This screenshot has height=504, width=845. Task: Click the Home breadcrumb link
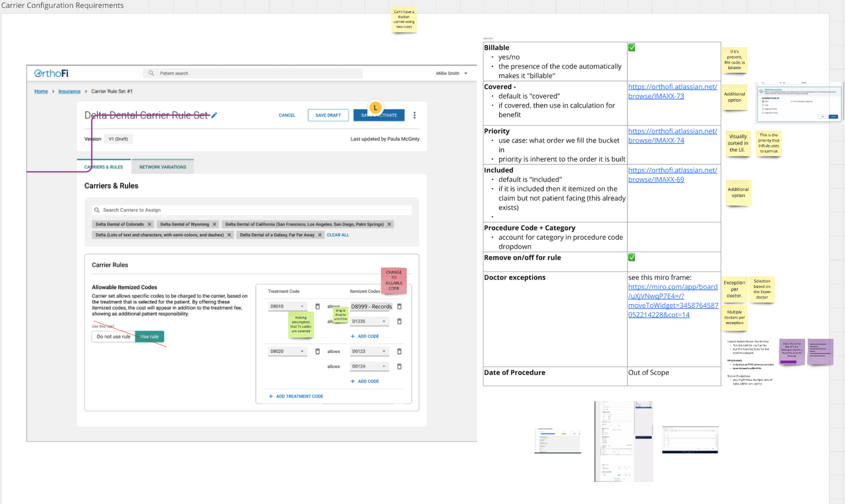tap(41, 91)
